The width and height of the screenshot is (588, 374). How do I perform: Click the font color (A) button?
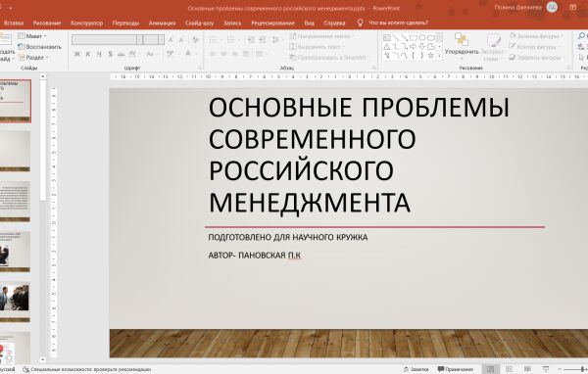point(188,54)
